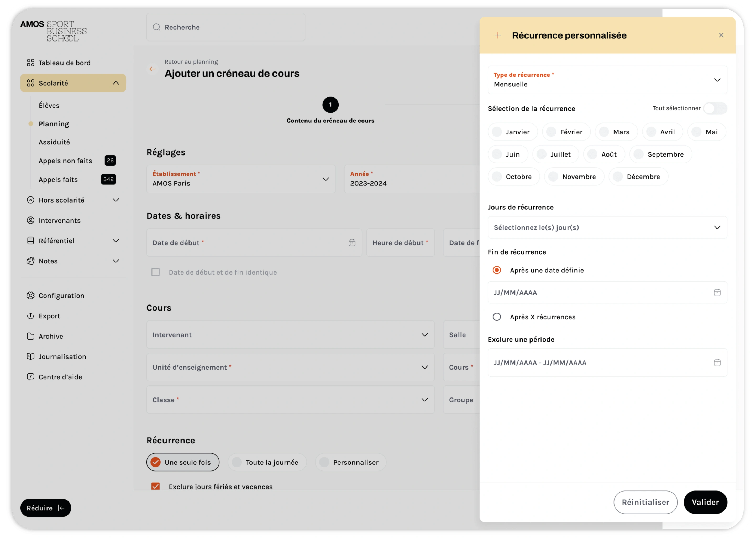
Task: Click the Configuration gear icon
Action: click(30, 296)
